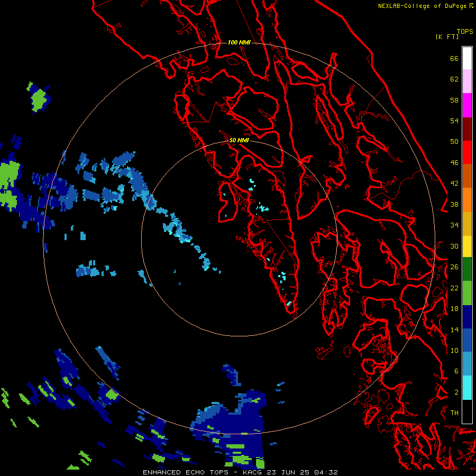This screenshot has width=476, height=476.
Task: Click the light pink 62 kft swatch
Action: click(467, 81)
